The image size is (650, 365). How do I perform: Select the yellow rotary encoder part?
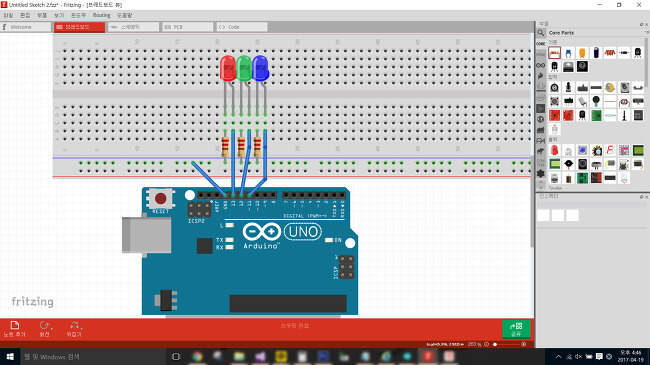click(x=610, y=88)
